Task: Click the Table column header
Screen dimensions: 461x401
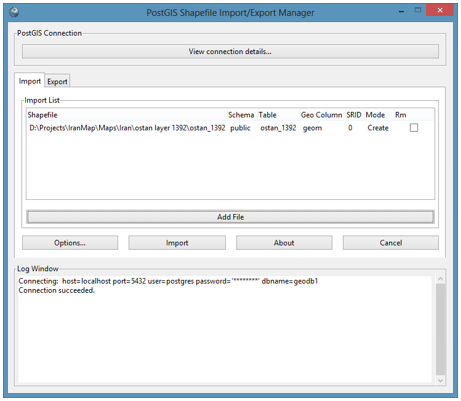Action: pyautogui.click(x=278, y=115)
